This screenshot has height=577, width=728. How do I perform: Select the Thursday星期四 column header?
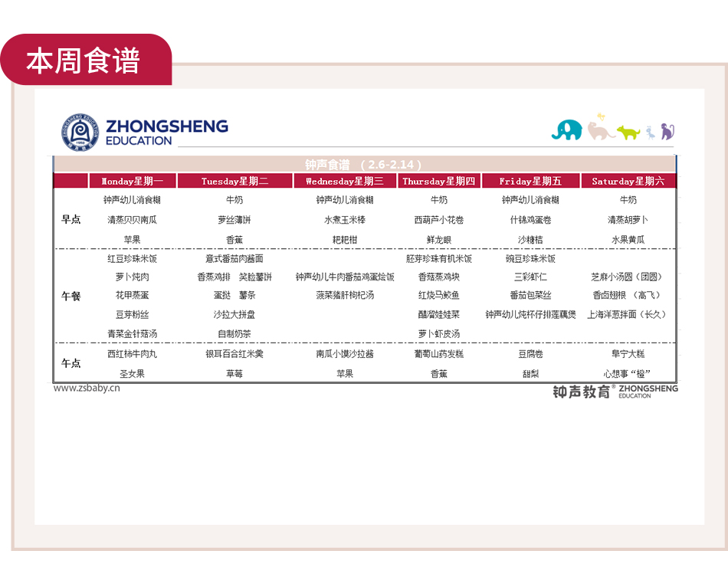(439, 182)
